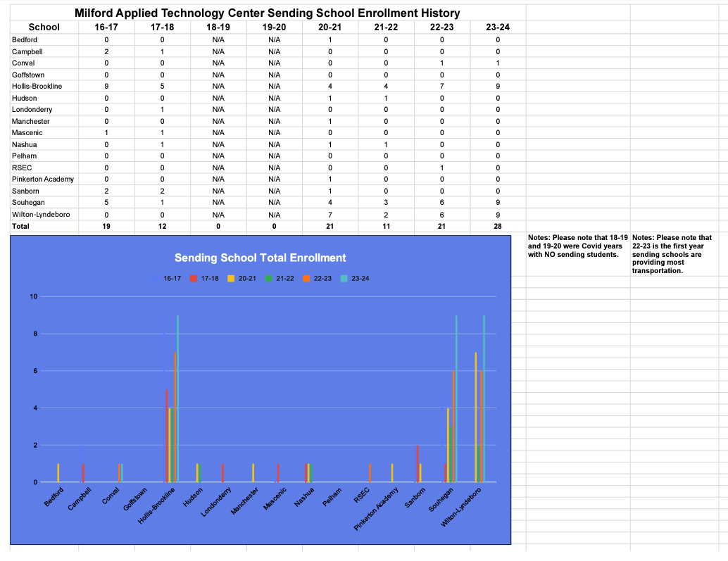Click the Bedford row label in the table
This screenshot has height=561, width=728.
25,40
